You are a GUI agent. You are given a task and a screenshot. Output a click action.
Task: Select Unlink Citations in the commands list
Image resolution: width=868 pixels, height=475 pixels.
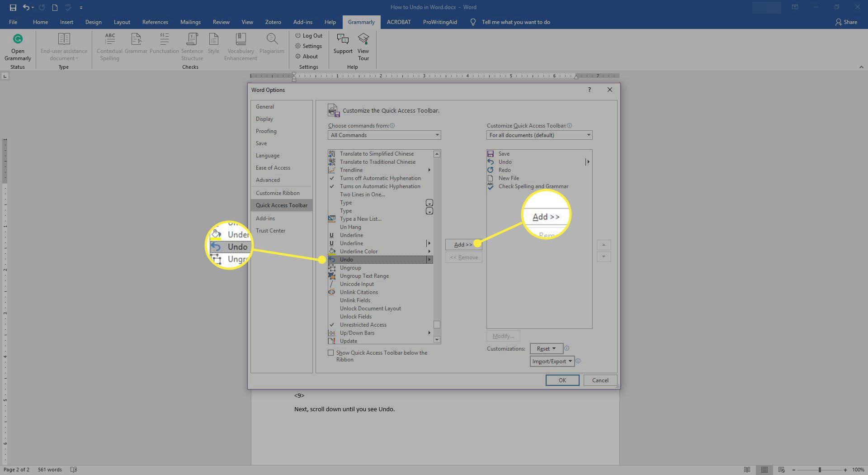tap(380, 292)
